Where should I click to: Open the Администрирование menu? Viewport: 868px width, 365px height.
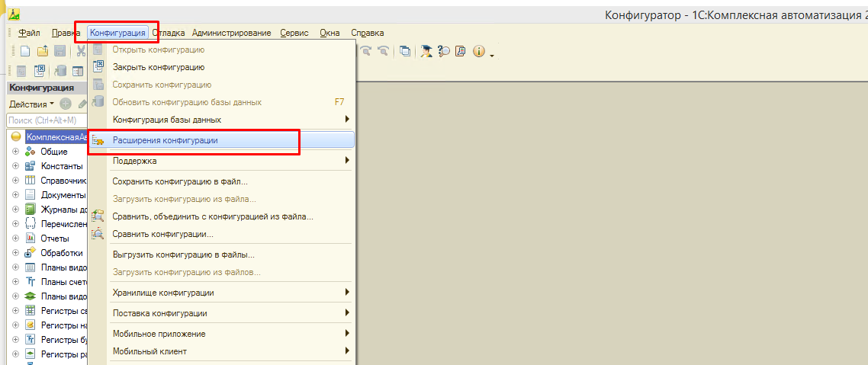[232, 33]
